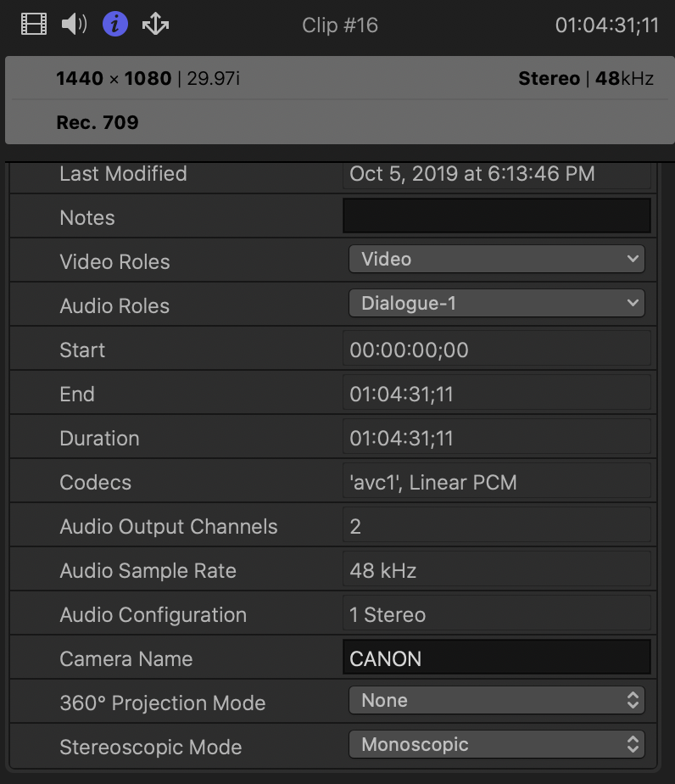Open the Video Roles dropdown
The height and width of the screenshot is (784, 675).
(x=496, y=260)
